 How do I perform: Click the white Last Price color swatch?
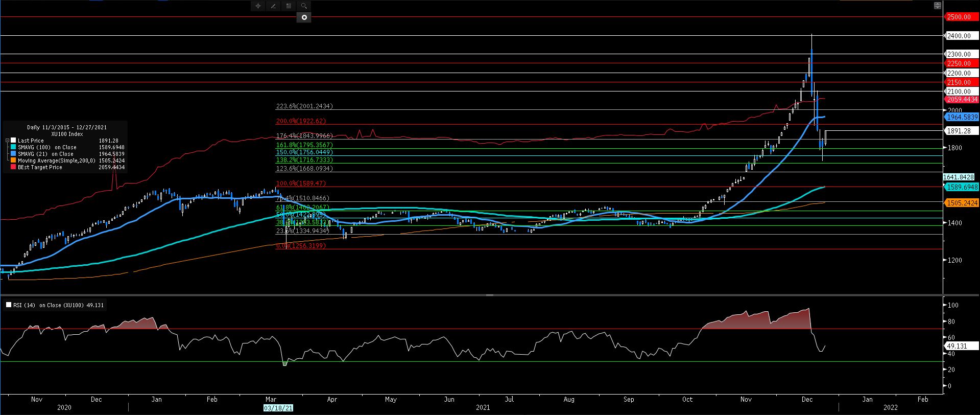tap(13, 141)
